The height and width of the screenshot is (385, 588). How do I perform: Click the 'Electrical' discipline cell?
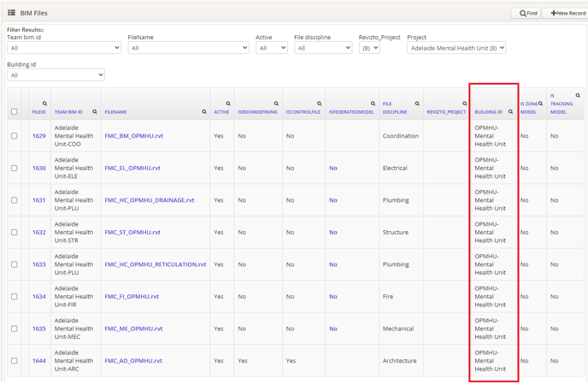point(395,168)
